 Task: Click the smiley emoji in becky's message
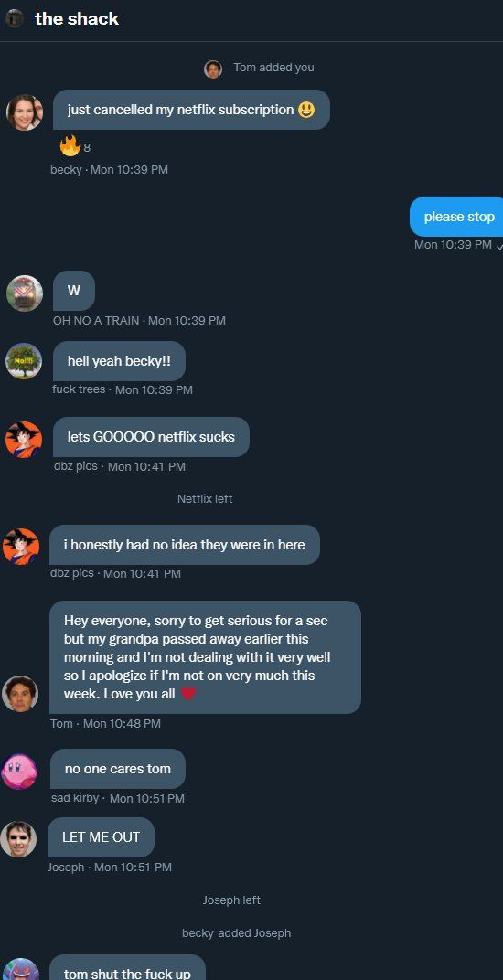(x=306, y=110)
